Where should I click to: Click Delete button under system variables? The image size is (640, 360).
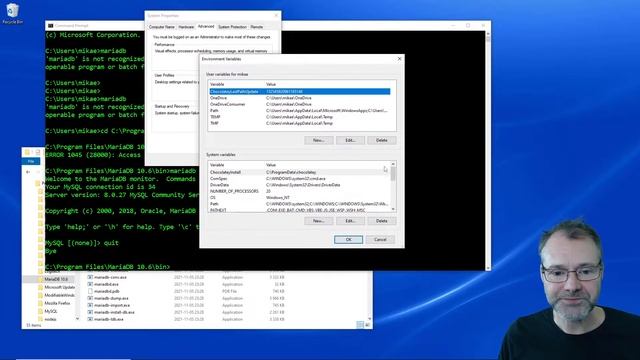[382, 221]
